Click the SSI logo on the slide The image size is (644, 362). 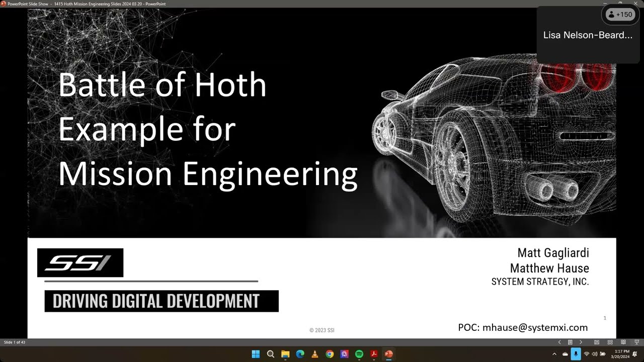(x=80, y=262)
